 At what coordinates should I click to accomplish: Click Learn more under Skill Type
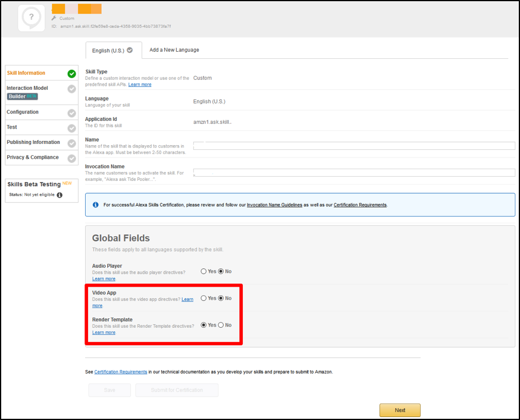[140, 84]
